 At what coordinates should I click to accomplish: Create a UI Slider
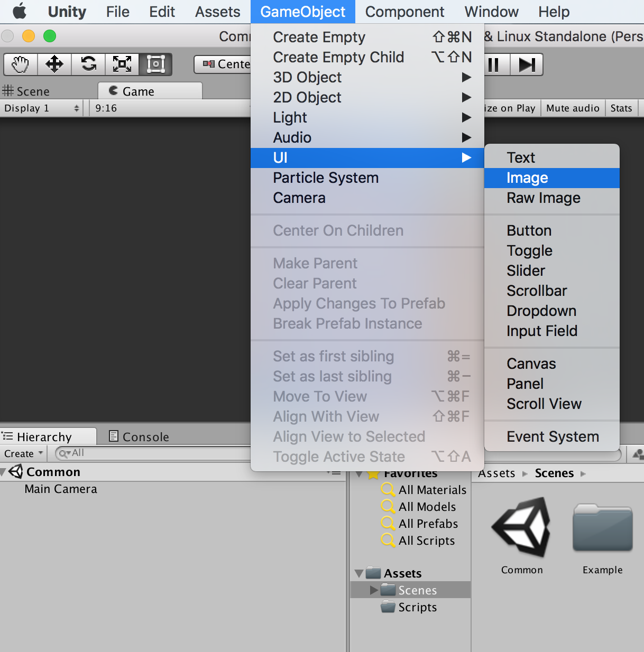coord(552,271)
